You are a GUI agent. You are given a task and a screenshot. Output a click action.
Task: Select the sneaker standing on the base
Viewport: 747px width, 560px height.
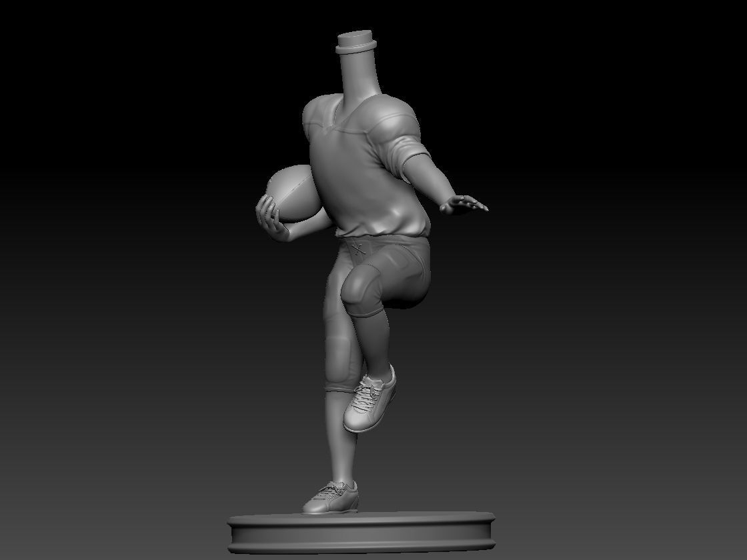pos(331,497)
